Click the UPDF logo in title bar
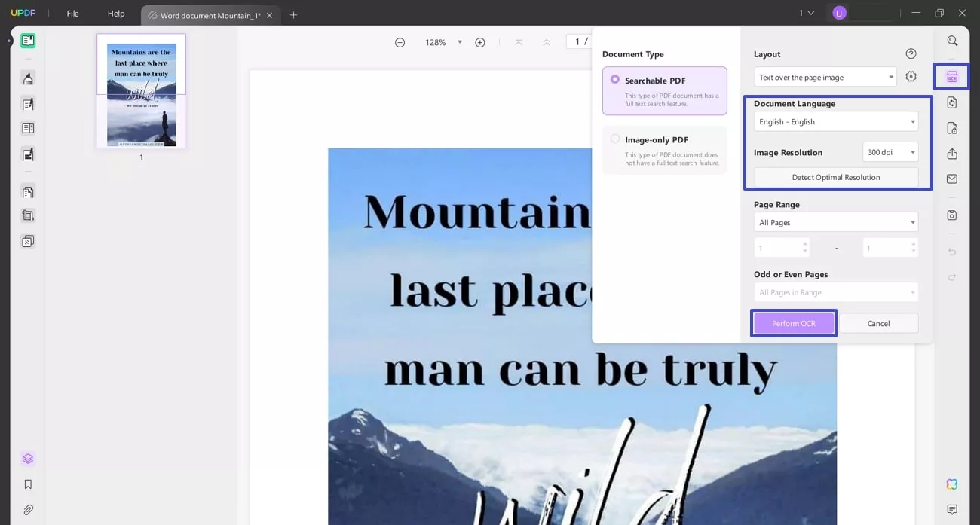 [23, 14]
